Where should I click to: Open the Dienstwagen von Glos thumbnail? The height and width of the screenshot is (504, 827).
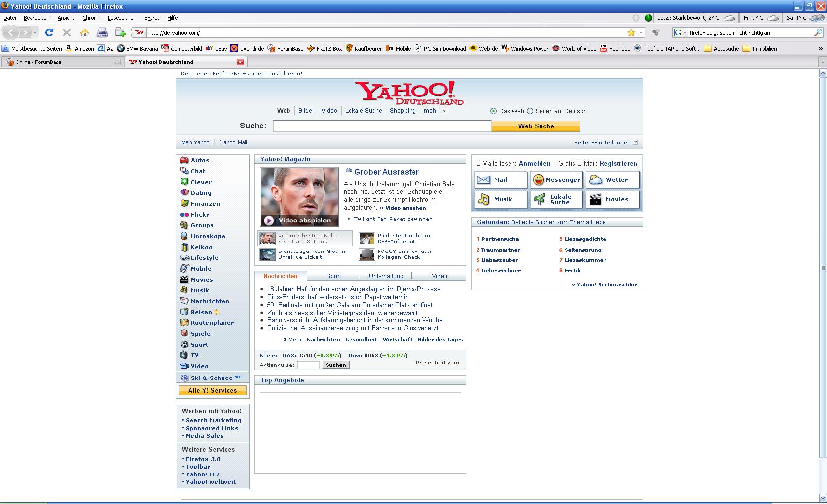[x=268, y=254]
